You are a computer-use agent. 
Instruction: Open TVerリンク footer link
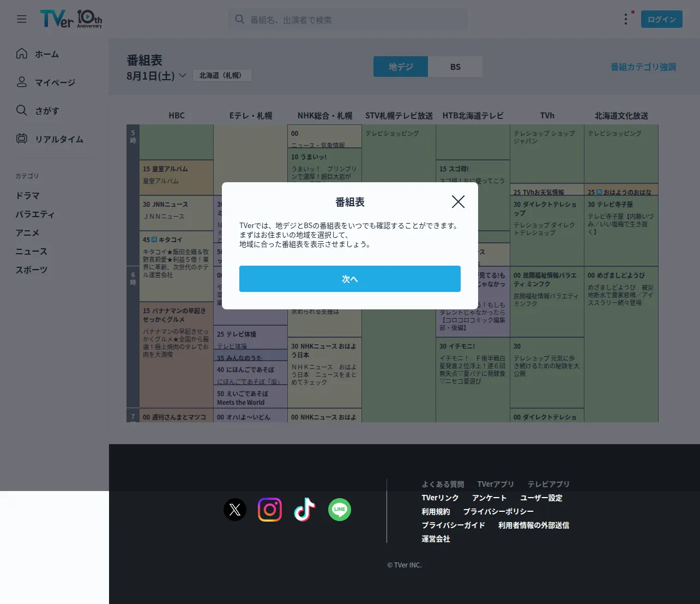440,498
